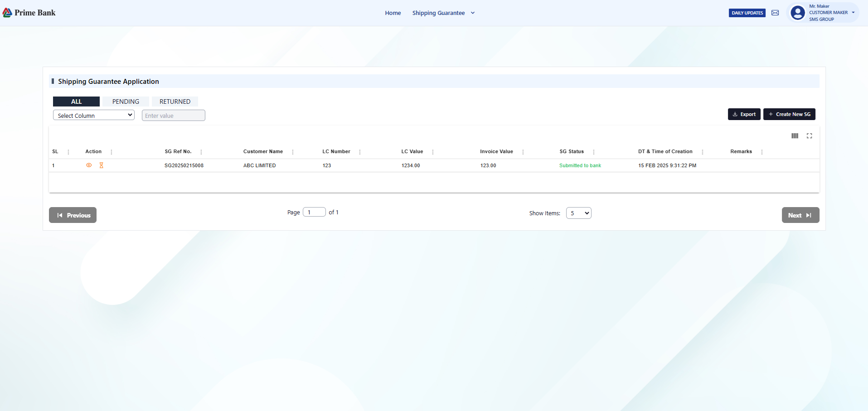
Task: Open LC Number column menu dots
Action: coord(360,152)
